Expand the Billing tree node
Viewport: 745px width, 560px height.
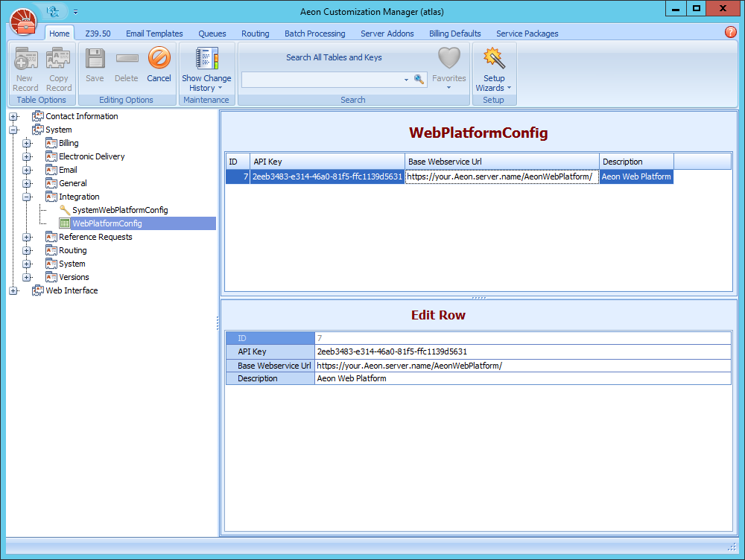tap(27, 143)
